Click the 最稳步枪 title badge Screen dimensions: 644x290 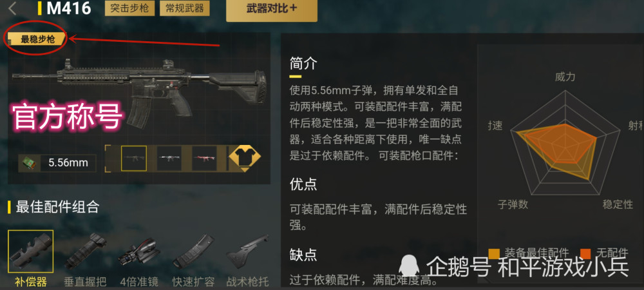[x=37, y=39]
